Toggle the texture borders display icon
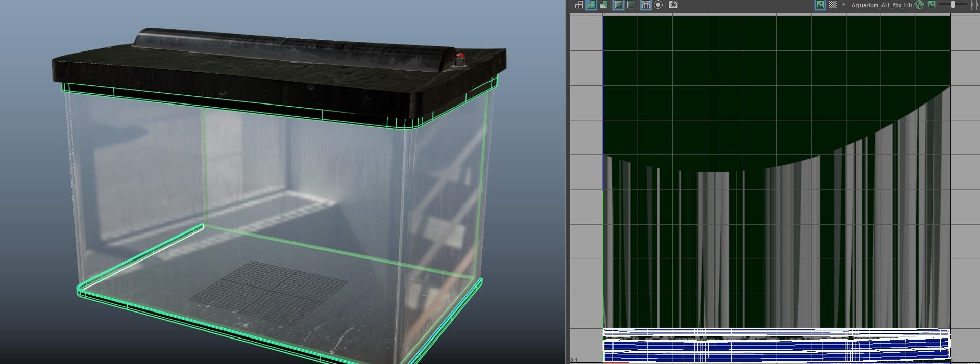The height and width of the screenshot is (364, 980). [619, 5]
